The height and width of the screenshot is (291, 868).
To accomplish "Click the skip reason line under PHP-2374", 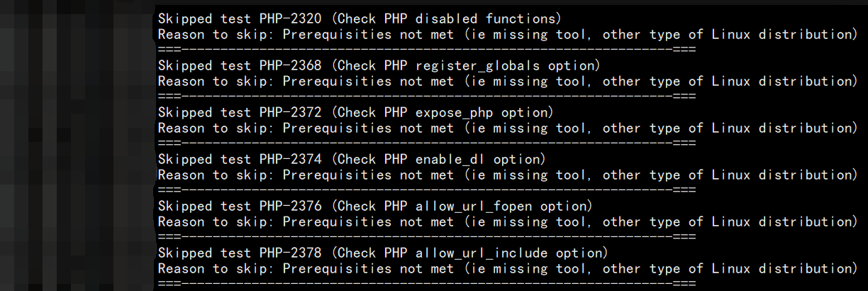I will [x=507, y=175].
